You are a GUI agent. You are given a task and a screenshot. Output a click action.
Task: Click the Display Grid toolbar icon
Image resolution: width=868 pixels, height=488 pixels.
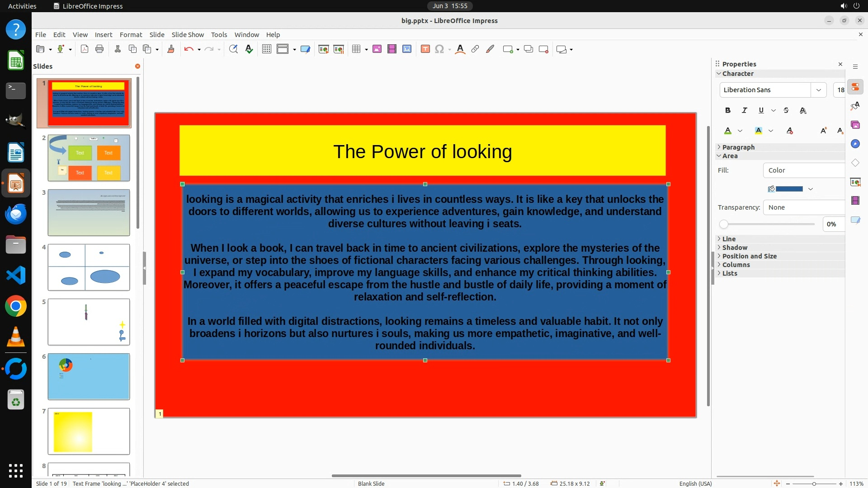[x=267, y=49]
